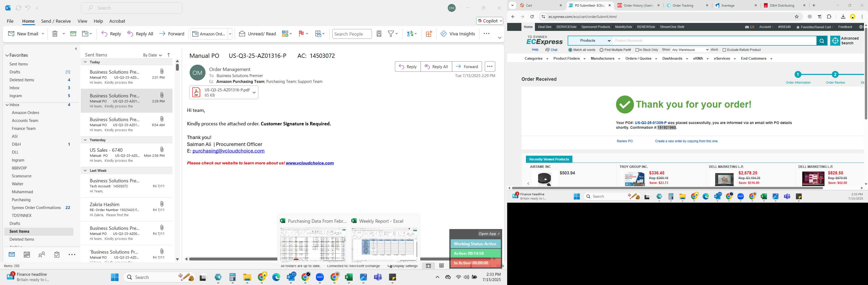Click the Order Review step 2 progress marker
The image size is (868, 285).
[835, 74]
